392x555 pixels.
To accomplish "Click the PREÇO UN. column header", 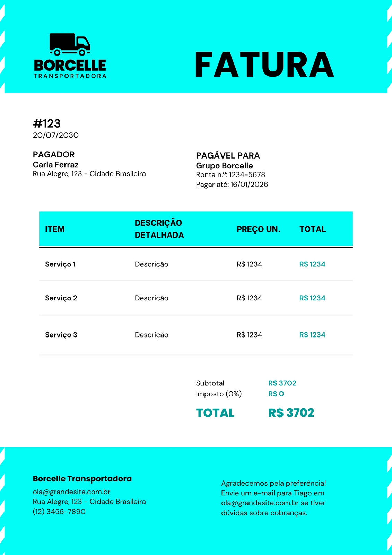I will 258,229.
